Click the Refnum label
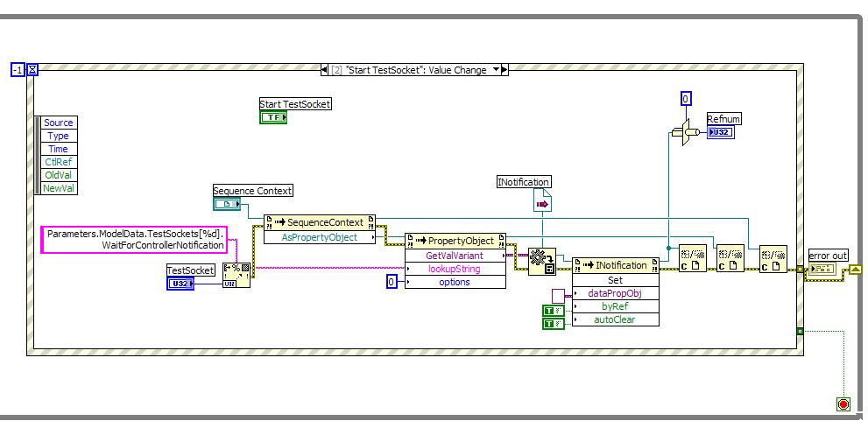The height and width of the screenshot is (435, 868). tap(724, 118)
